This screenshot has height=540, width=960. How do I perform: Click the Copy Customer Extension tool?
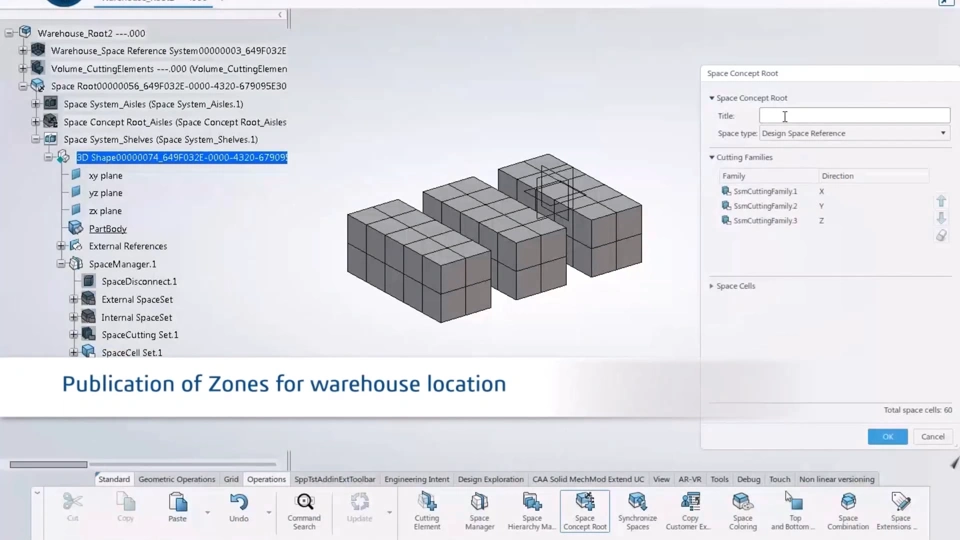[690, 511]
